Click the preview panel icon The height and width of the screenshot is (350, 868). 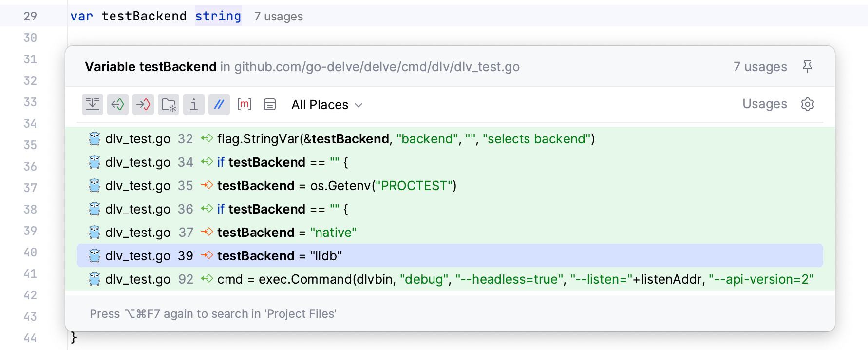click(270, 104)
